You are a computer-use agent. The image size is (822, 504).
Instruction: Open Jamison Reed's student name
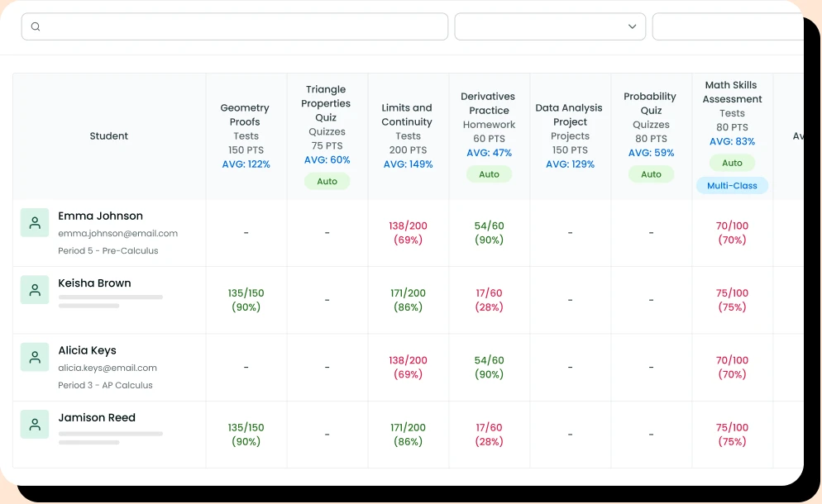tap(97, 417)
